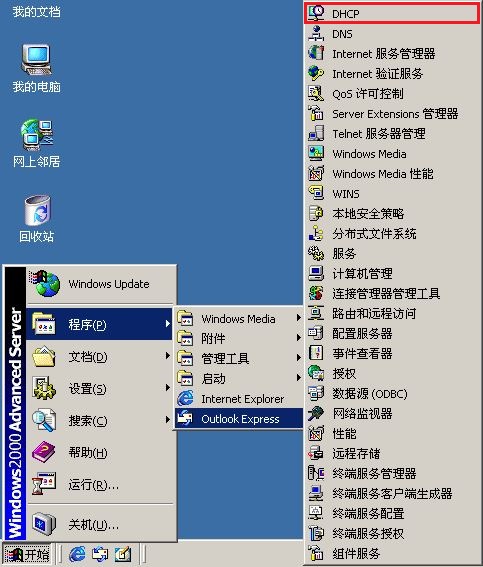Open 终端服务管理器
Screen dimensions: 483x567
(392, 473)
